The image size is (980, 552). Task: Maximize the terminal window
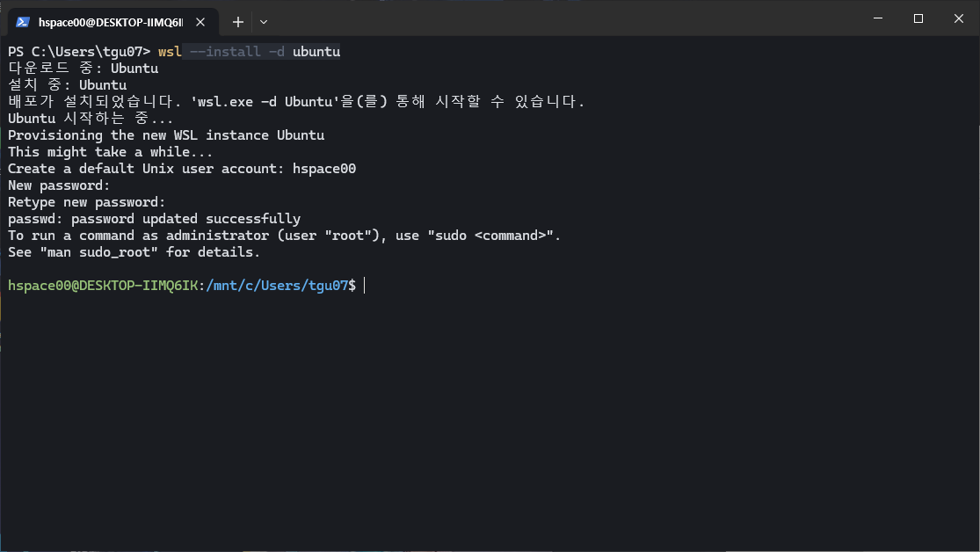918,18
